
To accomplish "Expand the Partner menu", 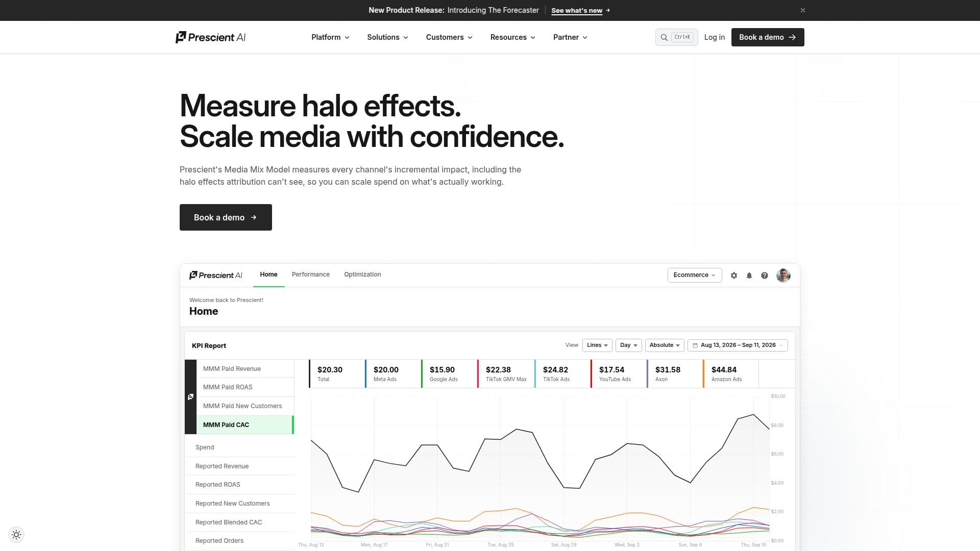I will pos(570,37).
